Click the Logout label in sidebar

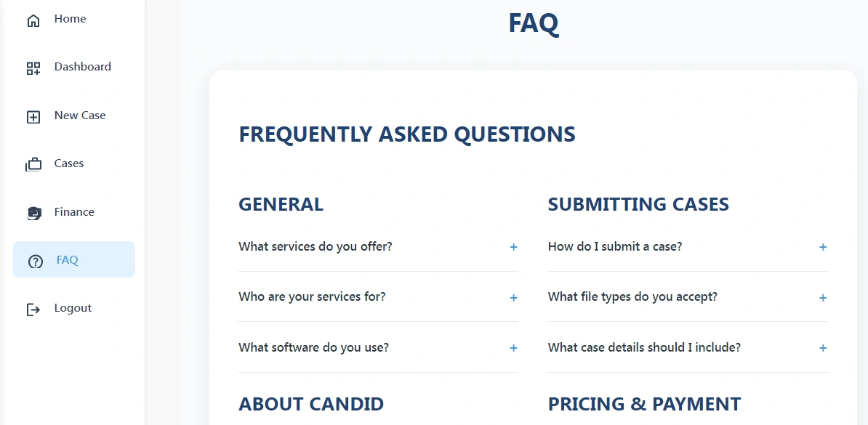pyautogui.click(x=73, y=308)
